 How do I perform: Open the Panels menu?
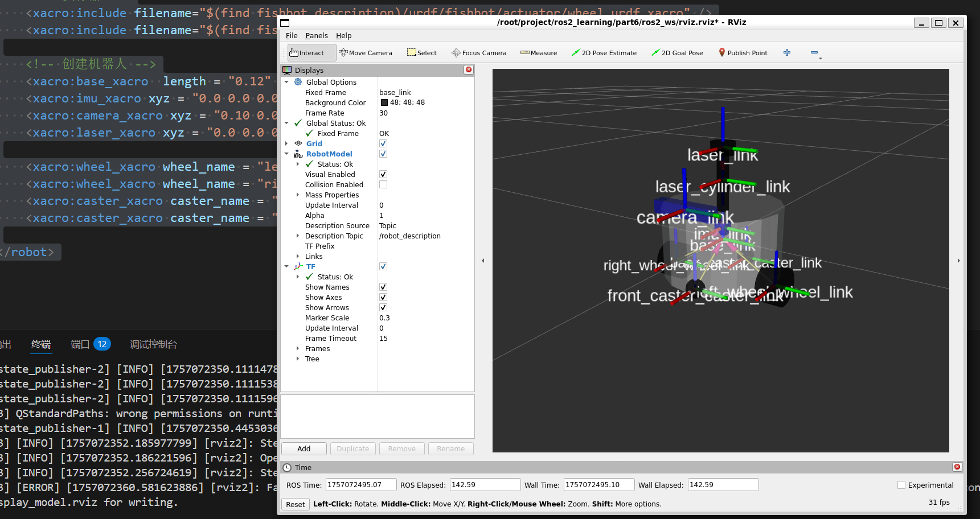[x=316, y=36]
